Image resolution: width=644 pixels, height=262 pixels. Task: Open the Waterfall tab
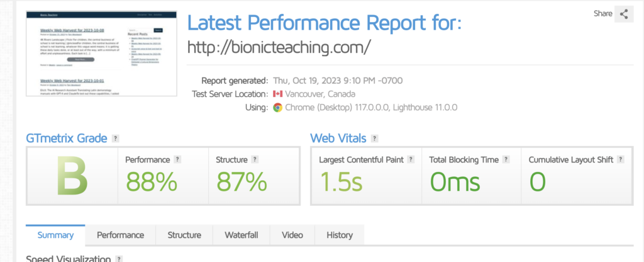coord(241,236)
